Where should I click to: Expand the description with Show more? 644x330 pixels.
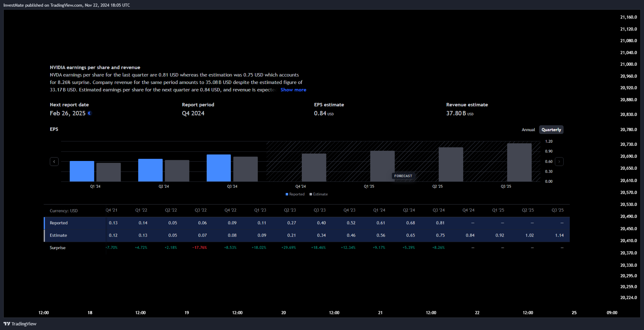[x=293, y=90]
